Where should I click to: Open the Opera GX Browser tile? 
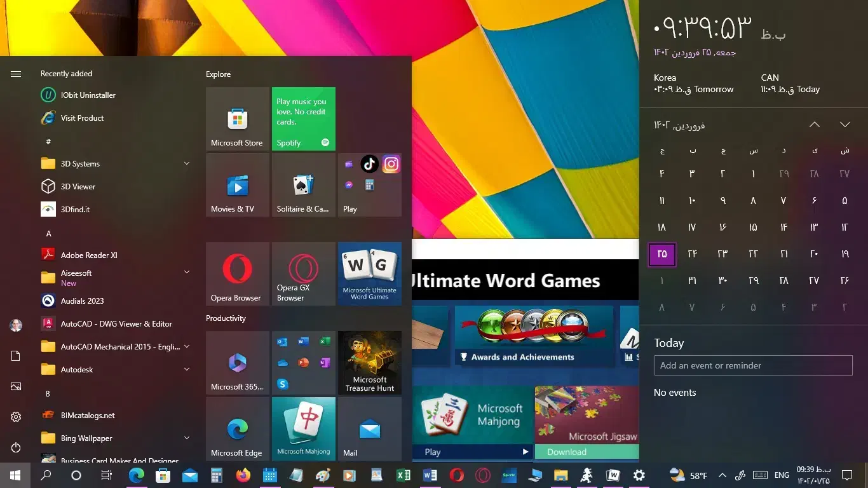tap(303, 274)
